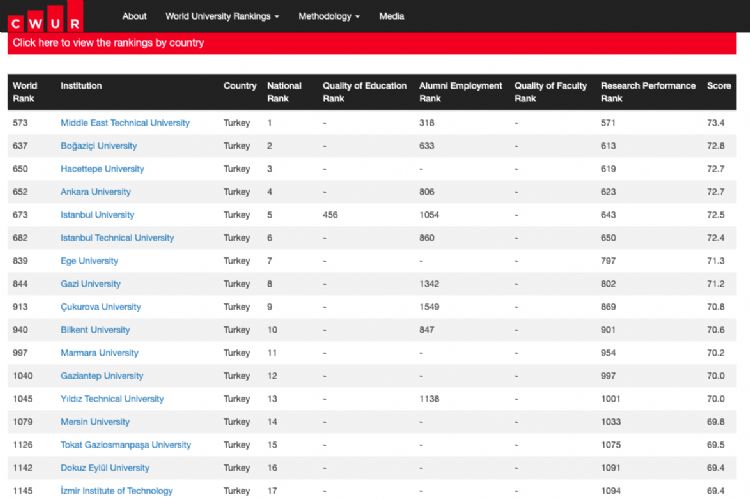The height and width of the screenshot is (499, 750).
Task: Select world rank 1145 cell
Action: [22, 490]
